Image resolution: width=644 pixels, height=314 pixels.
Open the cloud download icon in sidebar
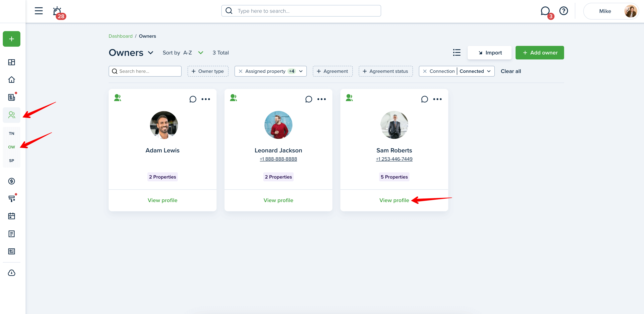click(12, 273)
